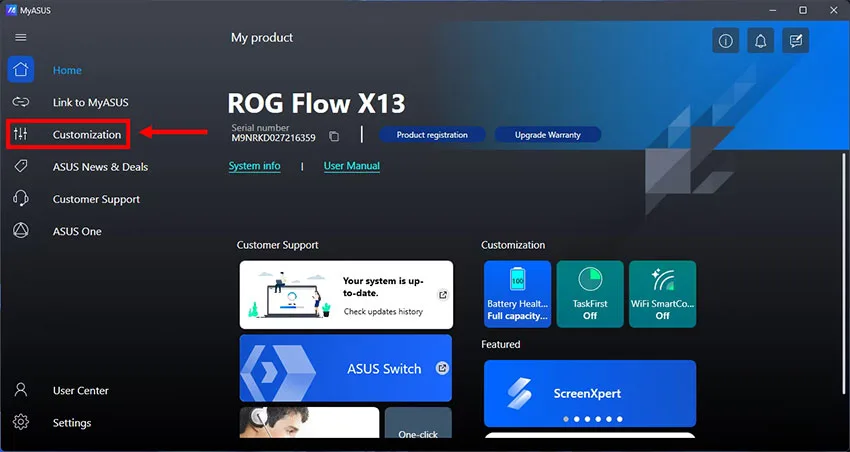This screenshot has height=452, width=850.
Task: Click the ROG Flow X13 product name
Action: point(316,103)
